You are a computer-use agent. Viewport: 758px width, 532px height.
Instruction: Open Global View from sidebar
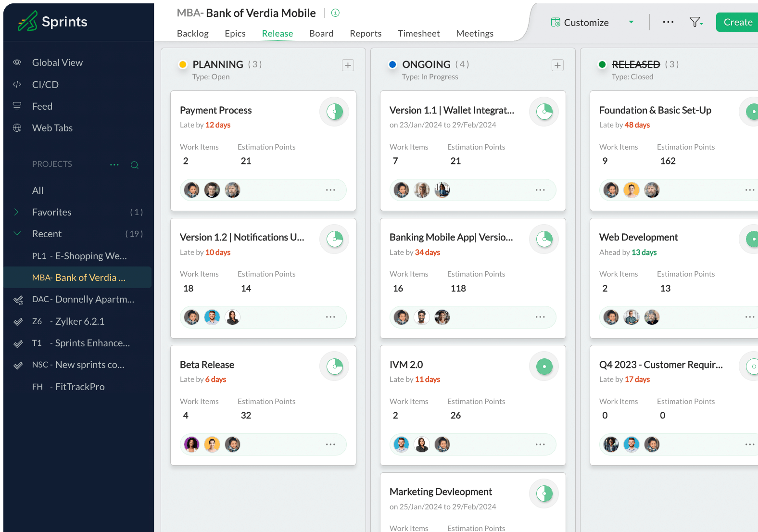[x=57, y=63]
